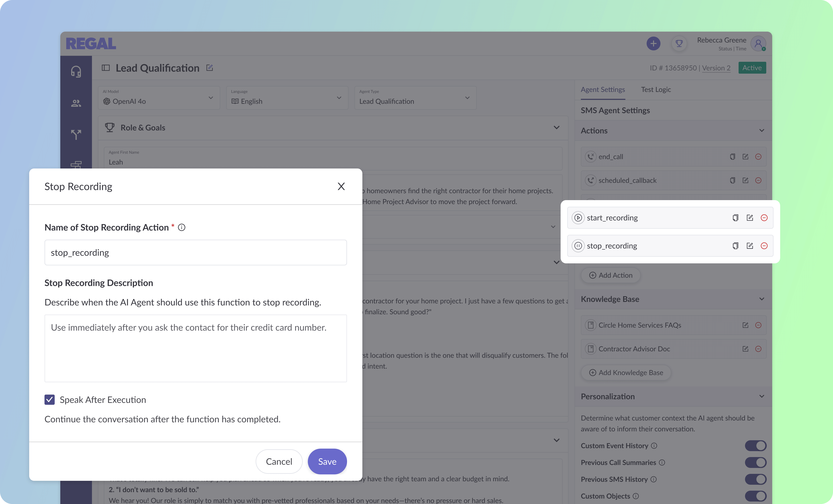
Task: Toggle Previous Call Summaries switch
Action: click(756, 463)
